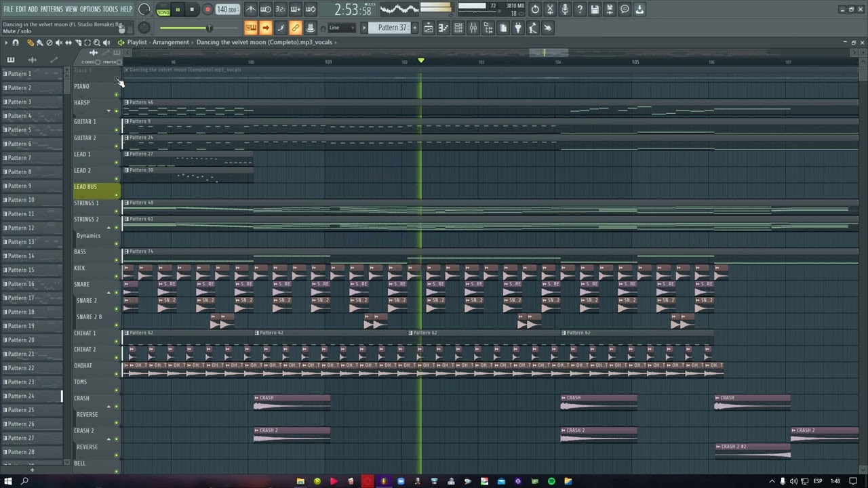Toggle the orange arrow step-edit button
This screenshot has width=868, height=488.
(x=266, y=28)
